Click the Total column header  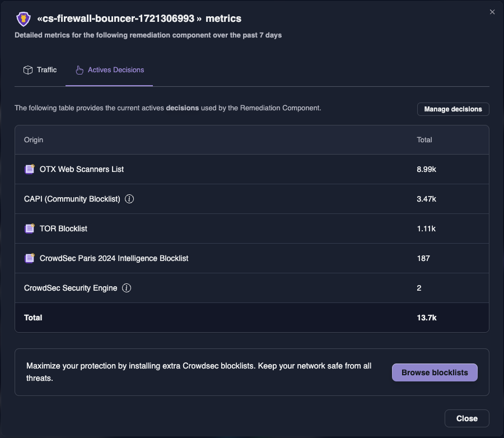[424, 140]
